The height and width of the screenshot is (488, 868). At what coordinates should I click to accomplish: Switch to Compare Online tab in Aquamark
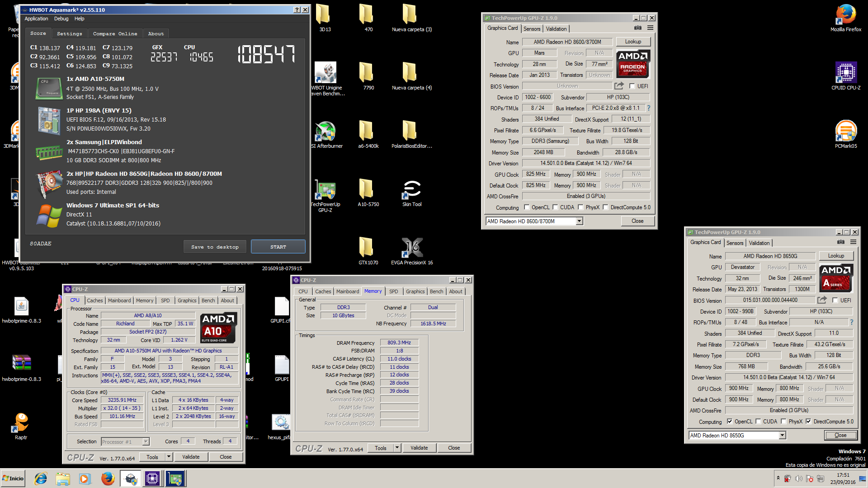[115, 33]
